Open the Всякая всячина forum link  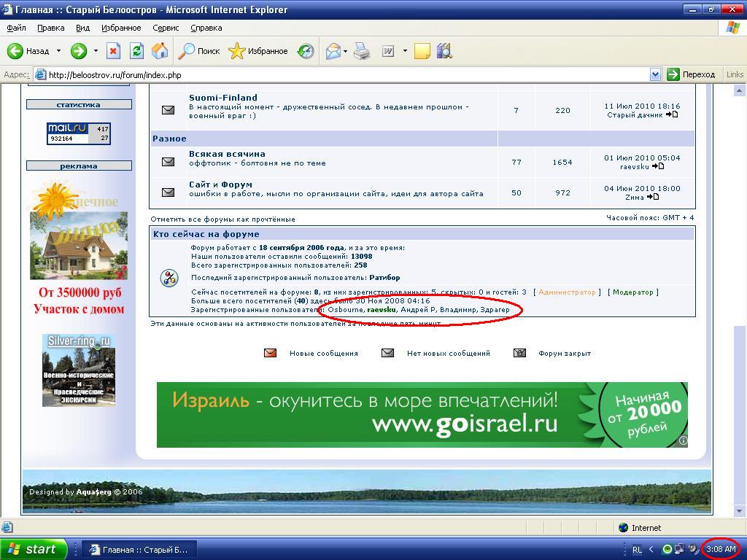pyautogui.click(x=227, y=154)
